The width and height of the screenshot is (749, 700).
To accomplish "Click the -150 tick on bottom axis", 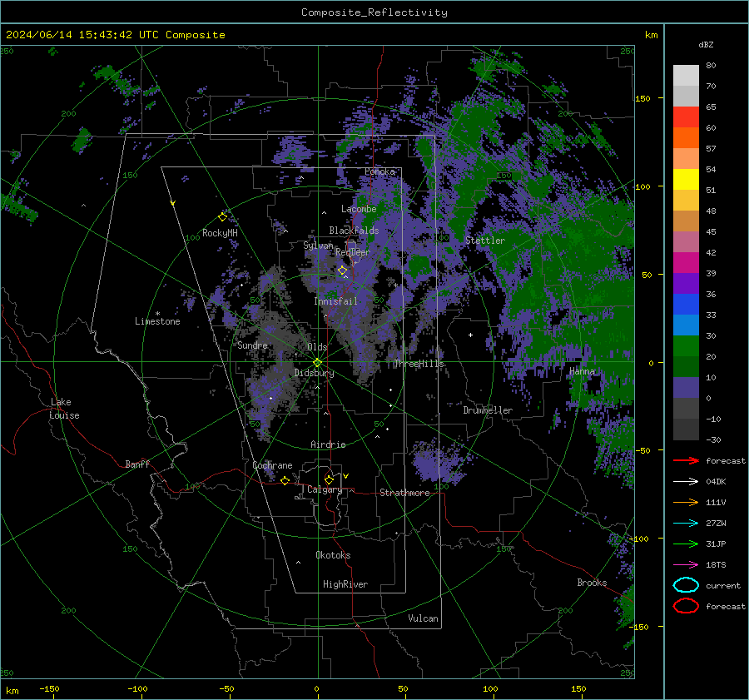I will [x=49, y=689].
